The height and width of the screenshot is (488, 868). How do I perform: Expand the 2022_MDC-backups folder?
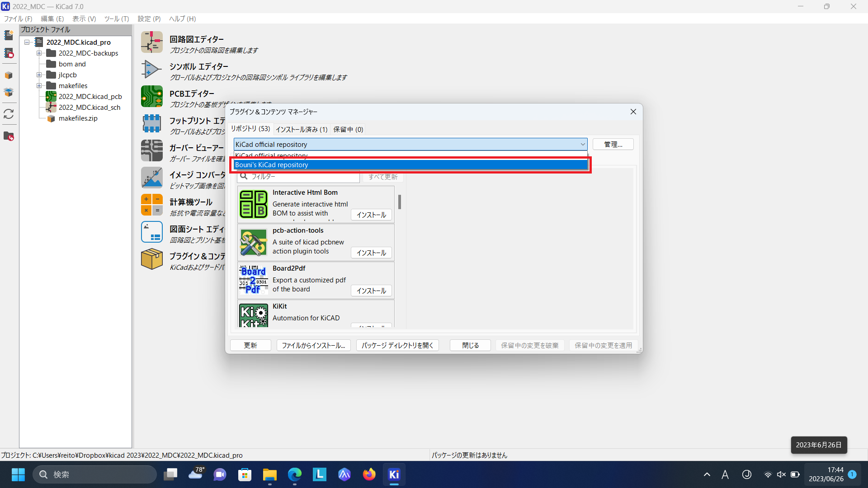pyautogui.click(x=39, y=53)
